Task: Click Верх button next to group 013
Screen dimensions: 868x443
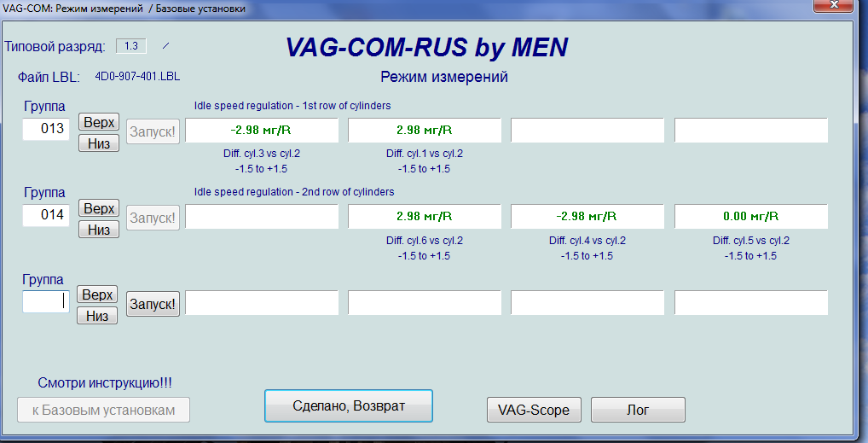Action: 98,123
